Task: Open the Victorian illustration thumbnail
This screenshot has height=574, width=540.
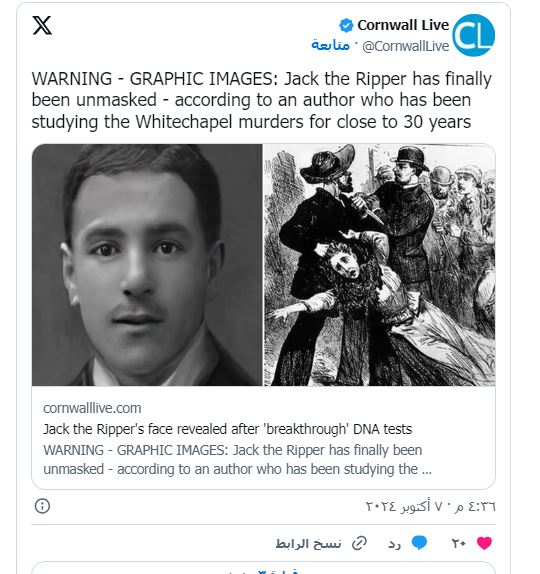Action: [x=379, y=265]
